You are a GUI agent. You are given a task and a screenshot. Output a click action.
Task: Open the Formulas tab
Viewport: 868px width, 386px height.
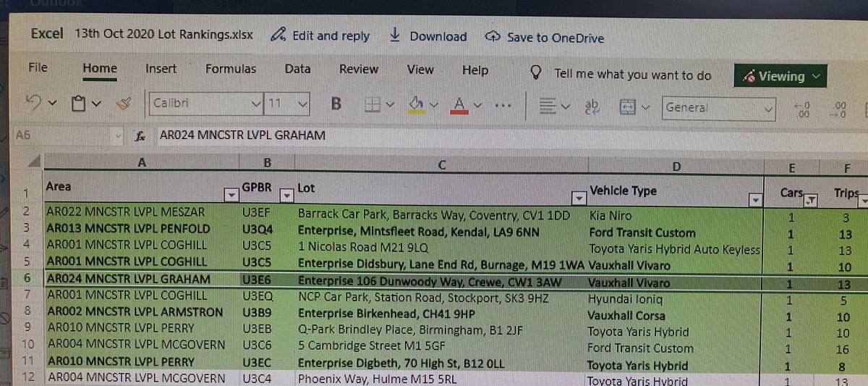[231, 70]
